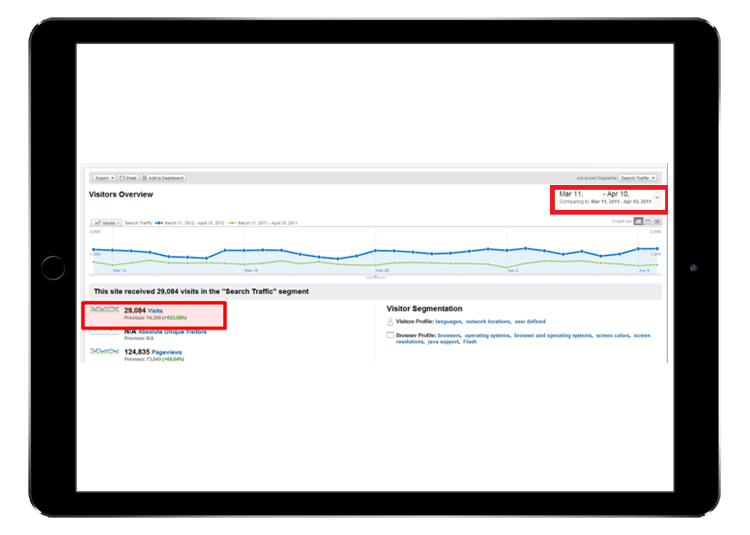Click Add to Dashboard button
Viewport: 750px width, 535px height.
tap(163, 178)
